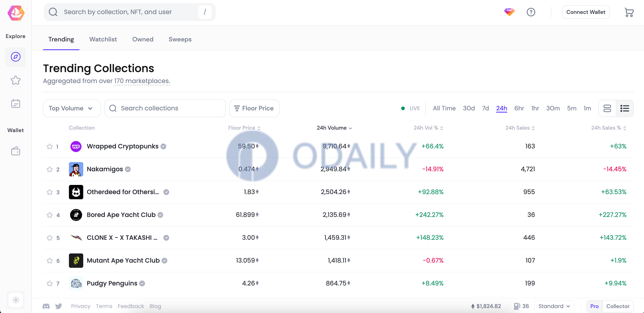
Task: Open the Top Volume dropdown
Action: coord(72,108)
